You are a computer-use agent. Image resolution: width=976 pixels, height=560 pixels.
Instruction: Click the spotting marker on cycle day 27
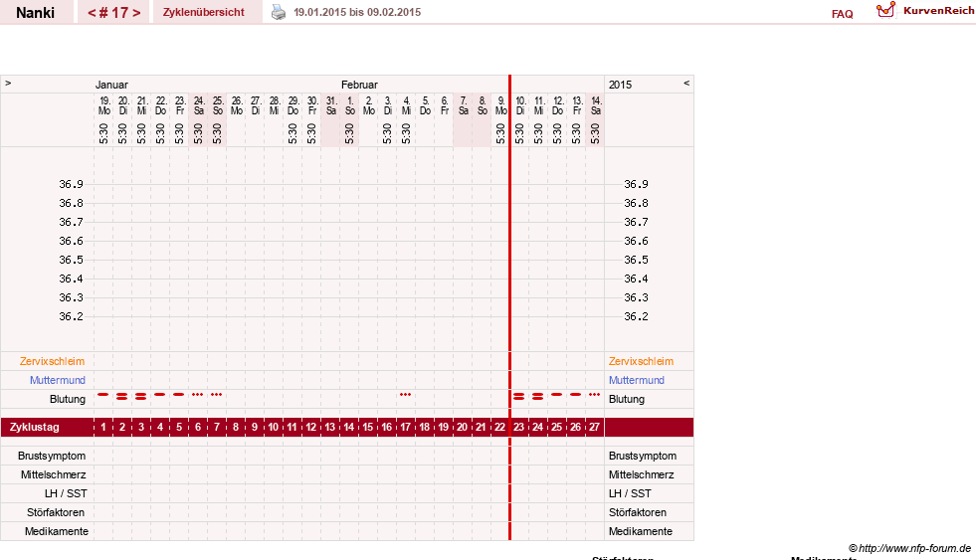coord(594,395)
